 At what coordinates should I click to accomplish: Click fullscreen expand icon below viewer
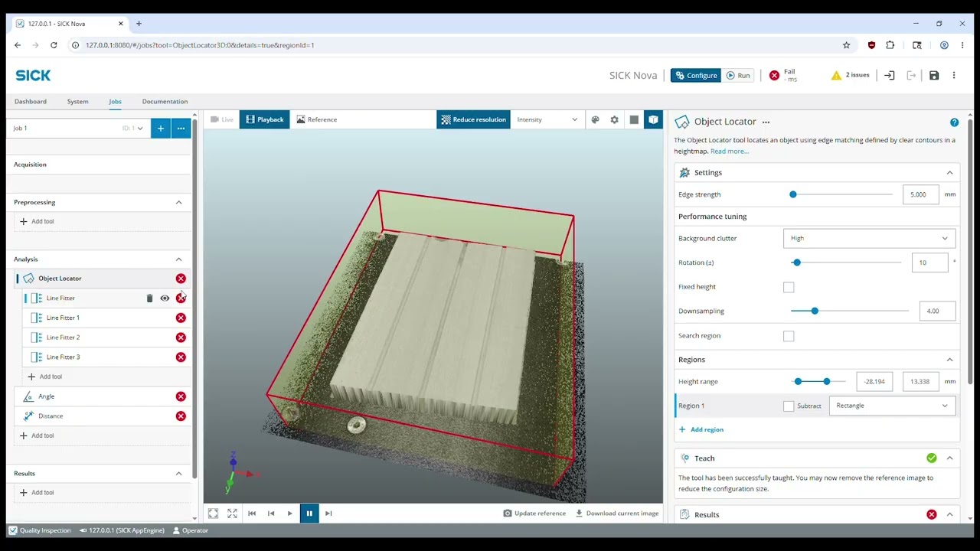pyautogui.click(x=232, y=514)
